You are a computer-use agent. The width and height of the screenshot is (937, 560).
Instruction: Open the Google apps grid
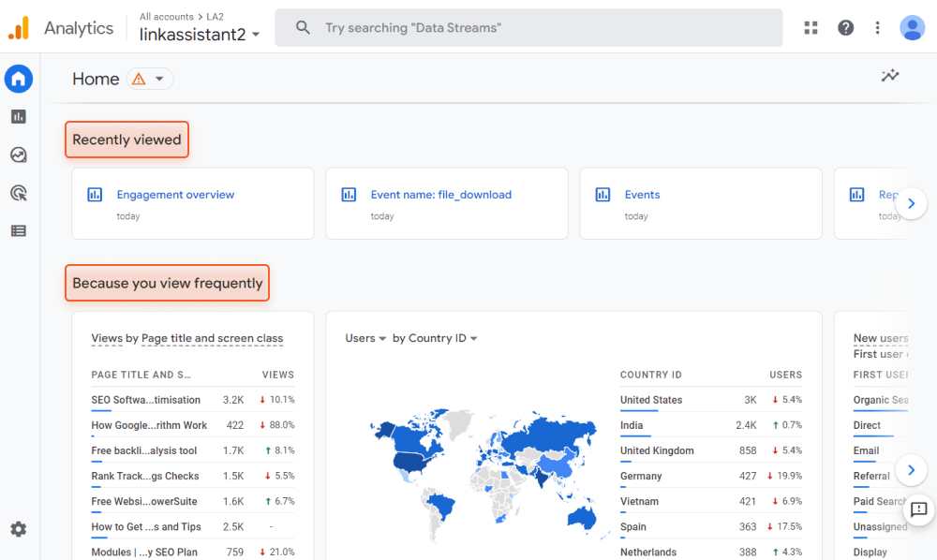tap(811, 27)
